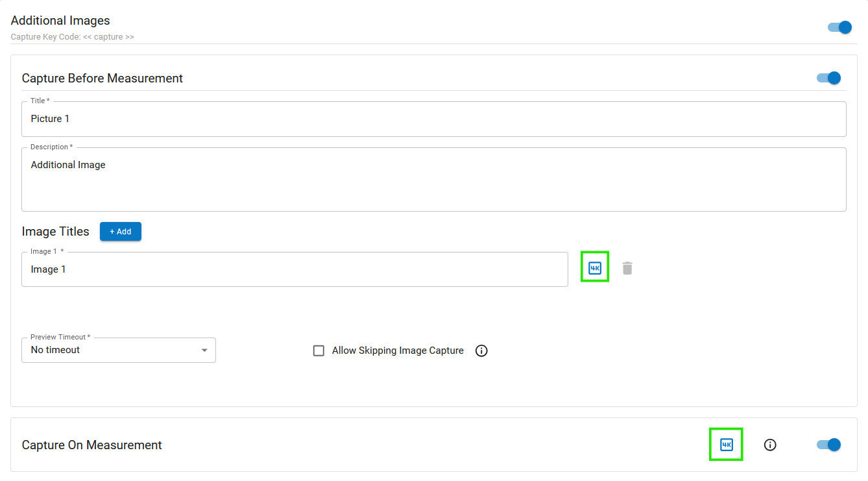Select the Capture Before Measurement heading

coord(102,79)
